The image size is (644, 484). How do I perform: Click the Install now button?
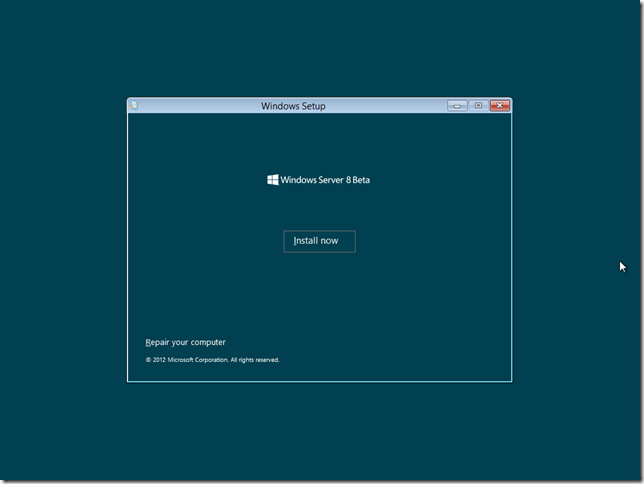tap(320, 241)
